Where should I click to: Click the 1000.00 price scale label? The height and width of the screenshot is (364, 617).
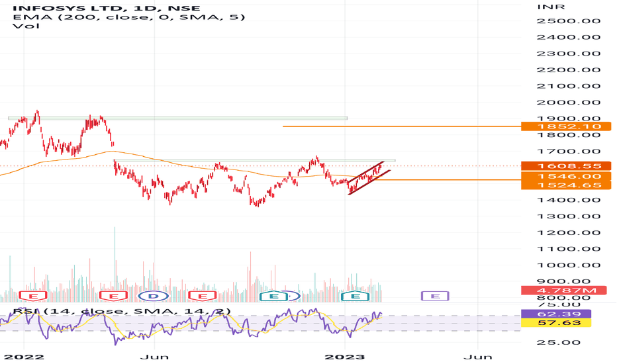pos(569,265)
